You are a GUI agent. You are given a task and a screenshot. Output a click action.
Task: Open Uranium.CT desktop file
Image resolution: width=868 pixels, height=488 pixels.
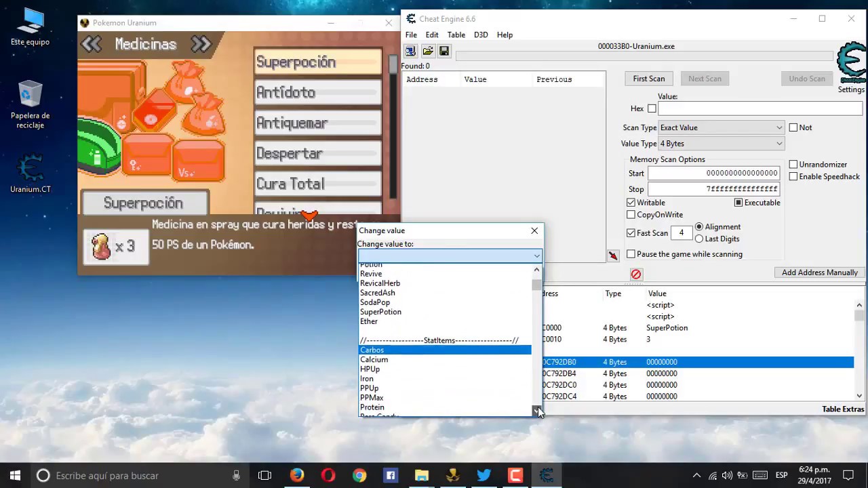(x=30, y=174)
